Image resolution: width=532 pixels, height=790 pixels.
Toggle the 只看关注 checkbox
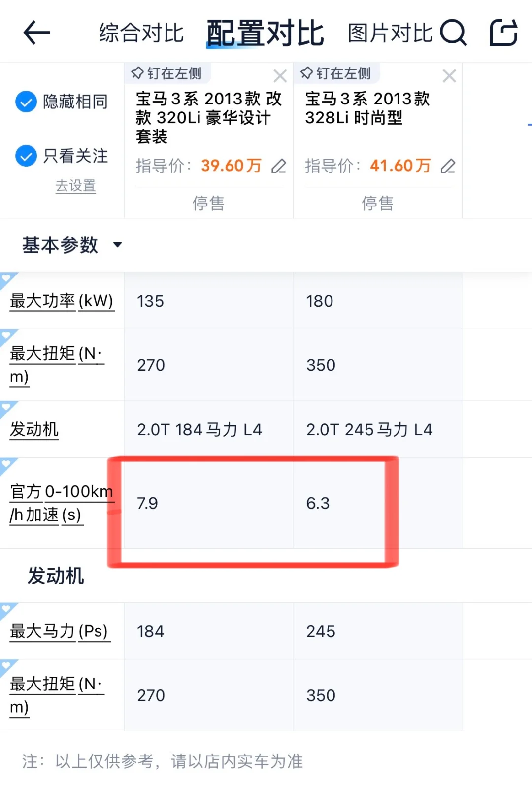tap(26, 156)
